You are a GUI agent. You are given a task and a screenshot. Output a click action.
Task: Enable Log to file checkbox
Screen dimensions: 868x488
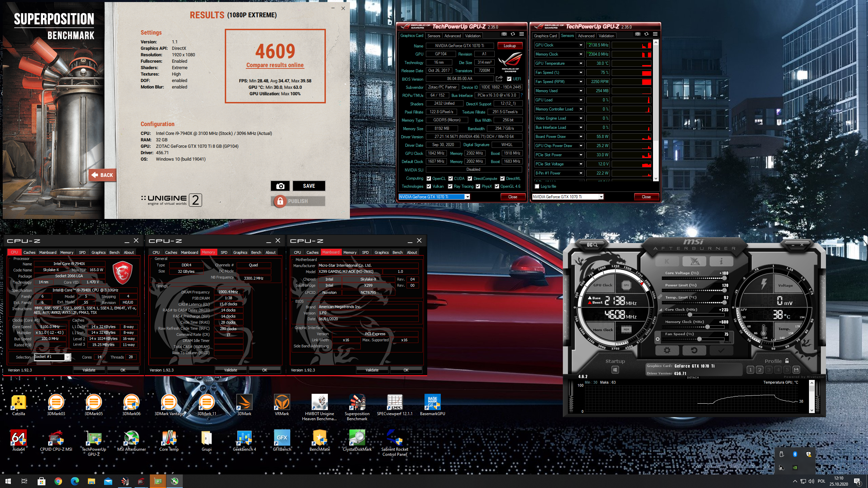click(x=537, y=186)
